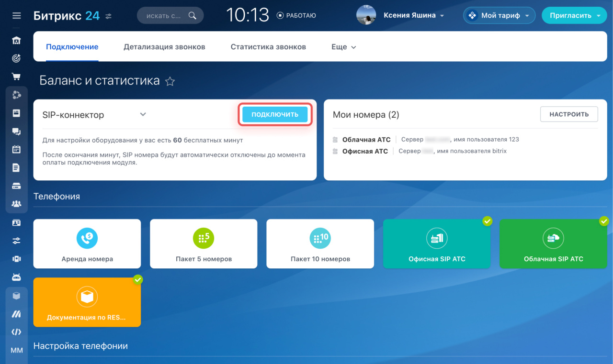Click the double slash sidebar icon

pos(16,314)
